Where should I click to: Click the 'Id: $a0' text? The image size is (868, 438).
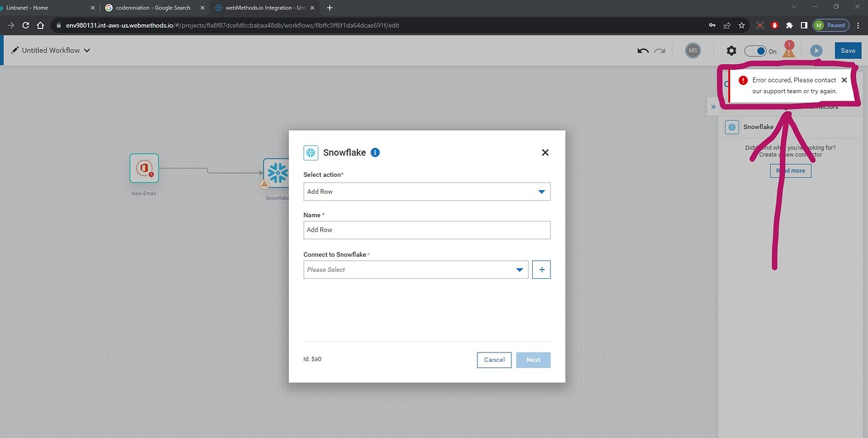(x=313, y=359)
